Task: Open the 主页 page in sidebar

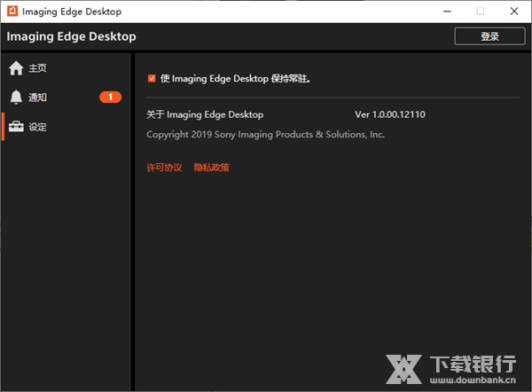Action: pyautogui.click(x=37, y=68)
